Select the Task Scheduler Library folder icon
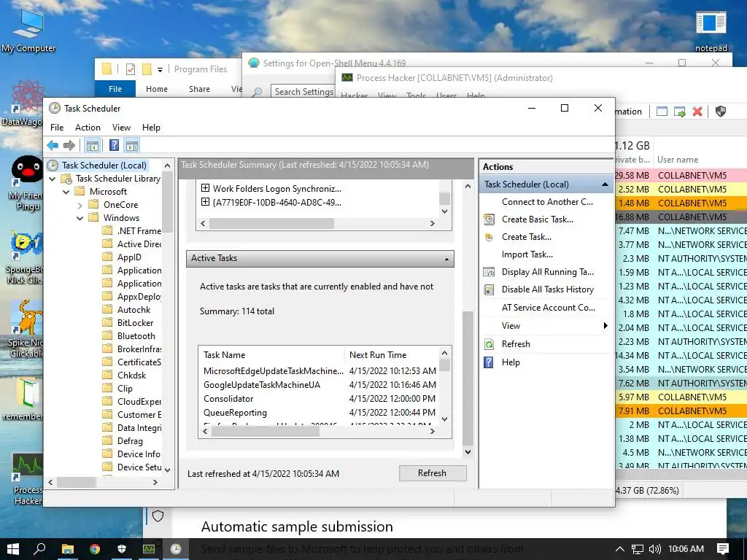Image resolution: width=747 pixels, height=560 pixels. pos(66,179)
